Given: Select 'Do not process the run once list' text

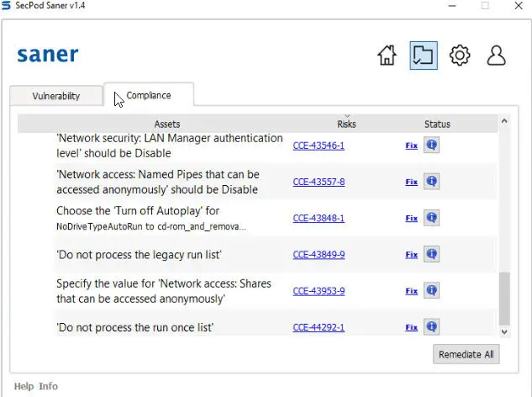Looking at the screenshot, I should pos(134,327).
